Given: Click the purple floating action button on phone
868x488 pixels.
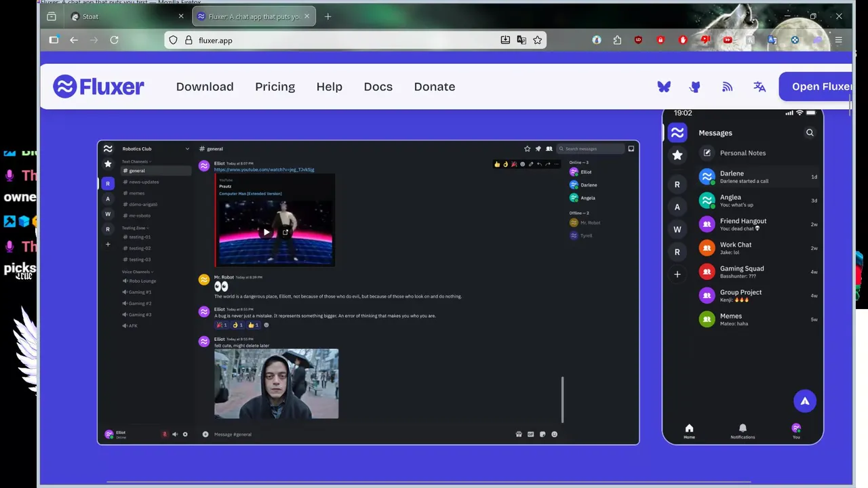Looking at the screenshot, I should click(805, 401).
